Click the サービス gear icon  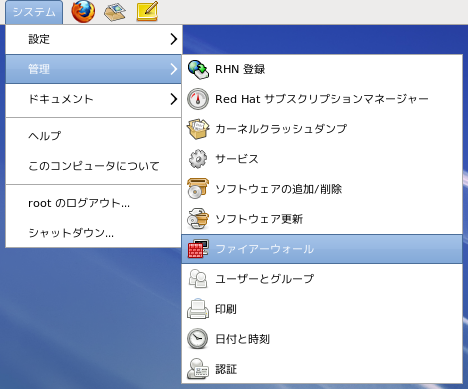coord(198,159)
